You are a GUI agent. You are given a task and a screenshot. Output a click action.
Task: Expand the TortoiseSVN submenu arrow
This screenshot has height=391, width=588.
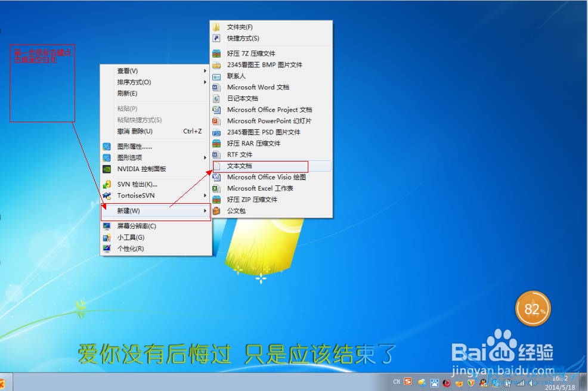tap(205, 195)
